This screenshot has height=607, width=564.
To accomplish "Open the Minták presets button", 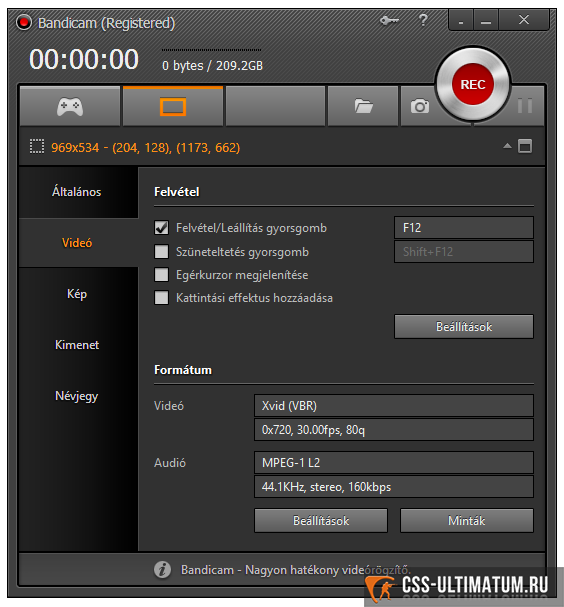I will [x=467, y=521].
